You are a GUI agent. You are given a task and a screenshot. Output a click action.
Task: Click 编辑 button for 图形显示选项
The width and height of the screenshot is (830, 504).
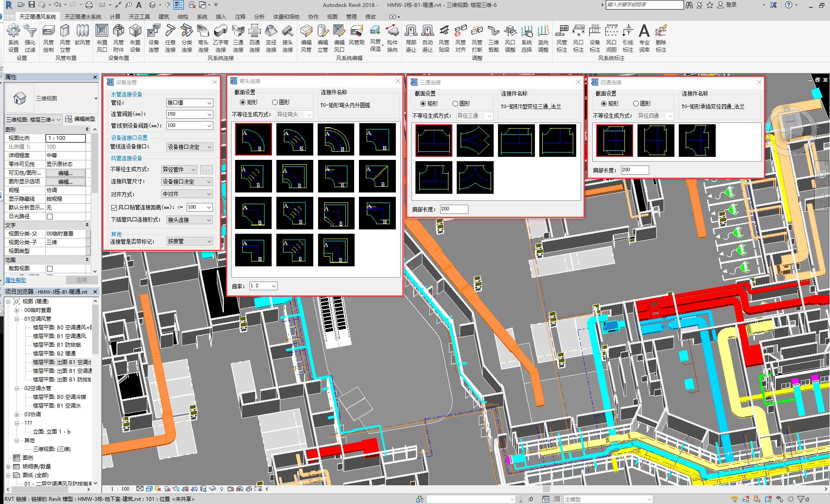tap(65, 182)
